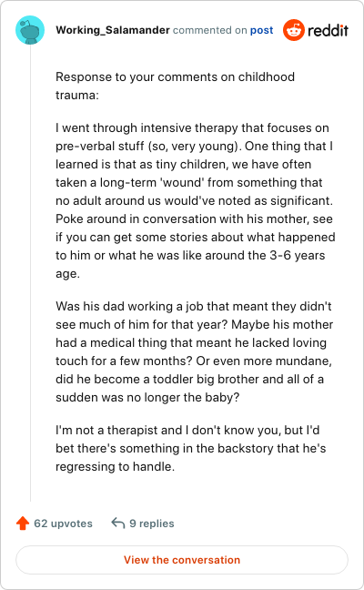Click the "62 upvotes" count
Image resolution: width=364 pixels, height=590 pixels.
tap(63, 524)
